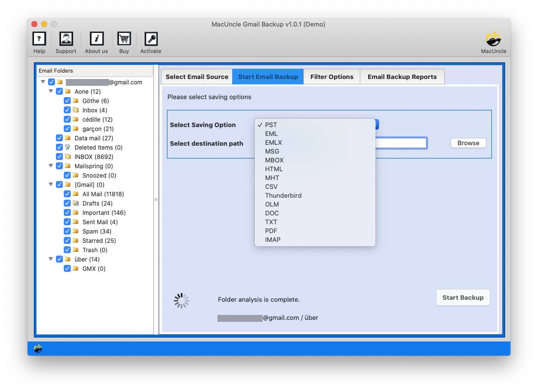Click the Support agent icon

point(66,39)
